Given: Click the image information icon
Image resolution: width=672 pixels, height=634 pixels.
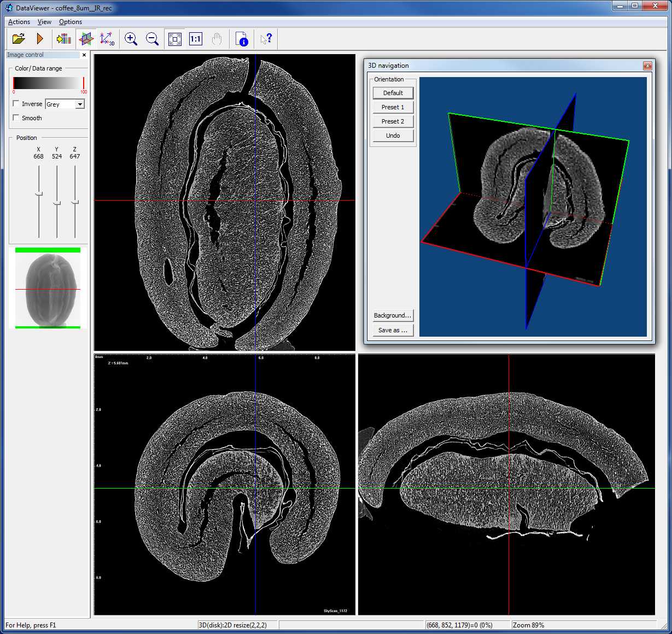Looking at the screenshot, I should coord(241,38).
